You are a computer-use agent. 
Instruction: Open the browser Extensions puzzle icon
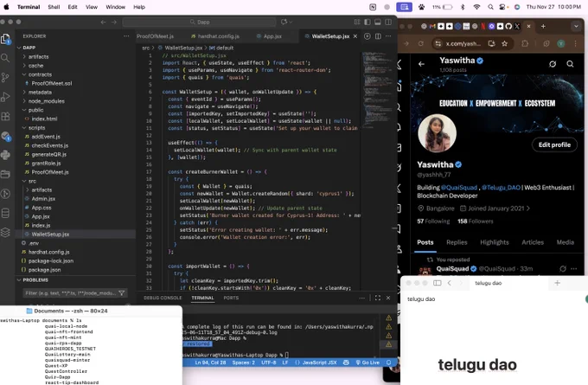click(x=525, y=43)
